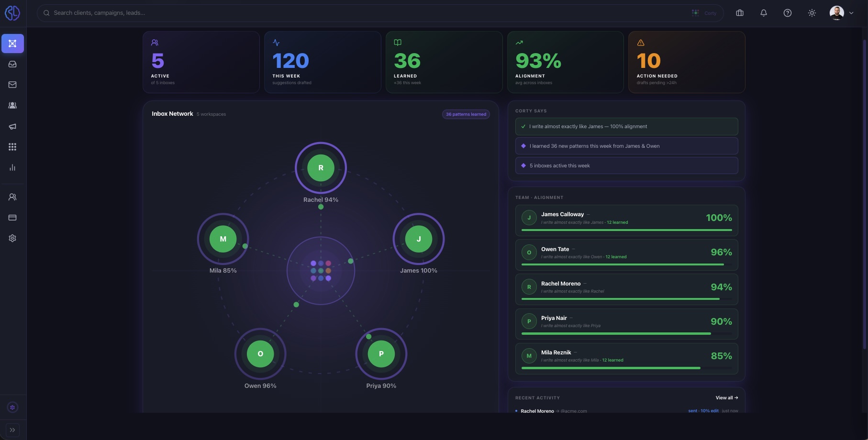
Task: Open notifications bell
Action: [764, 13]
